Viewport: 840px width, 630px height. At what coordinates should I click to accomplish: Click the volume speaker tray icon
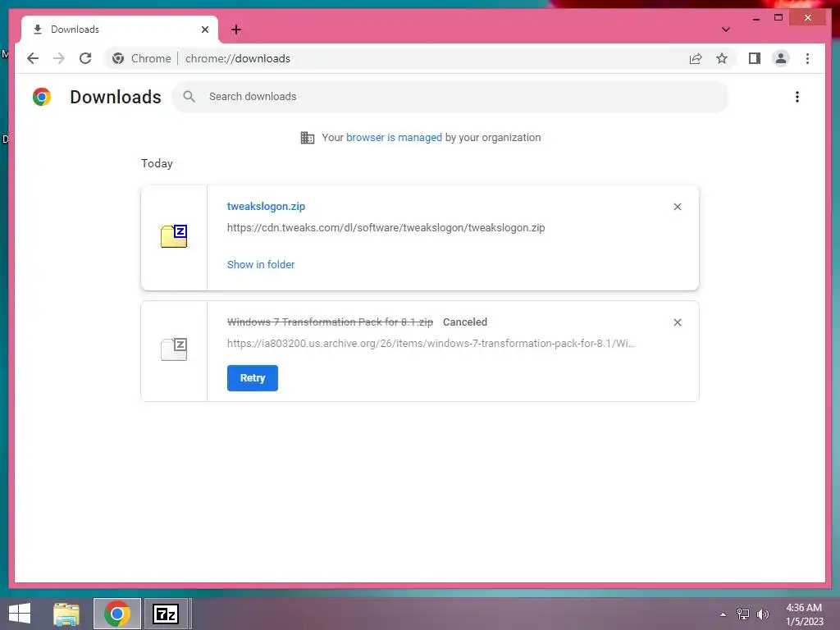point(762,614)
